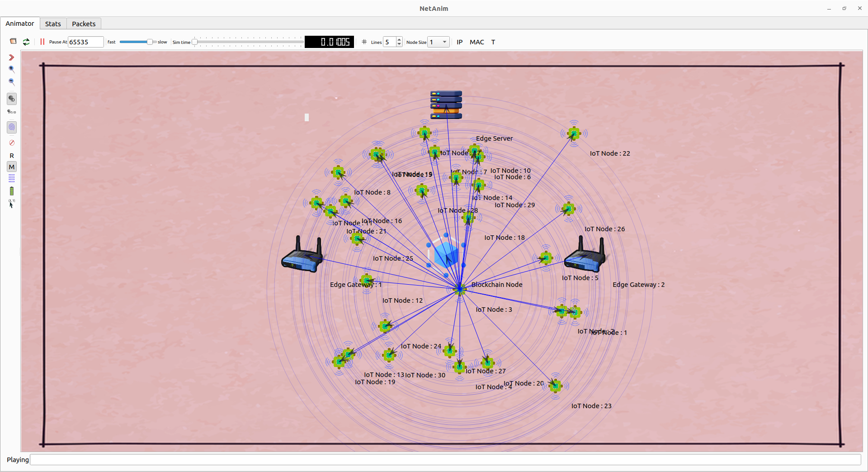This screenshot has width=868, height=472.
Task: Toggle the M packet metadata button
Action: pos(12,167)
